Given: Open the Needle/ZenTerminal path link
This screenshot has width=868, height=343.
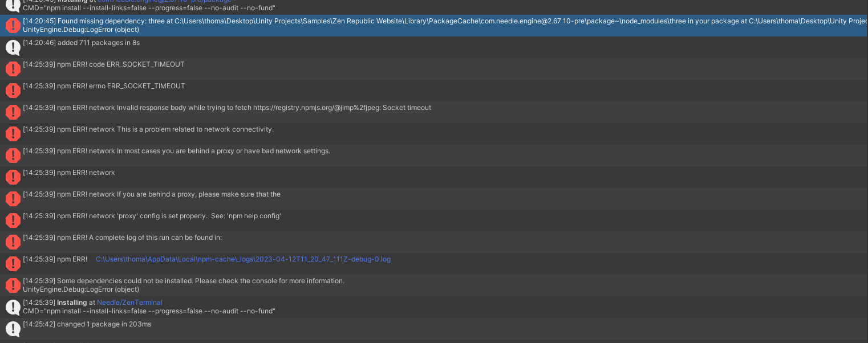Looking at the screenshot, I should click(x=129, y=303).
